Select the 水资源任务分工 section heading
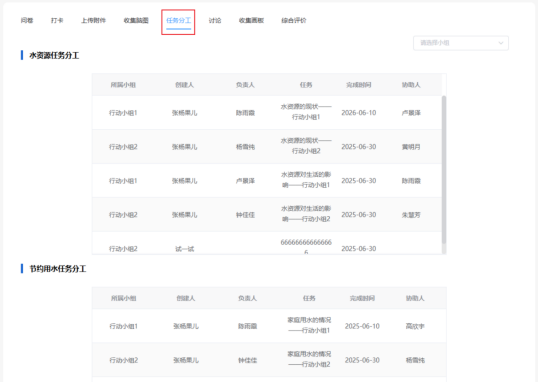Screen dimensions: 538x382 point(54,55)
